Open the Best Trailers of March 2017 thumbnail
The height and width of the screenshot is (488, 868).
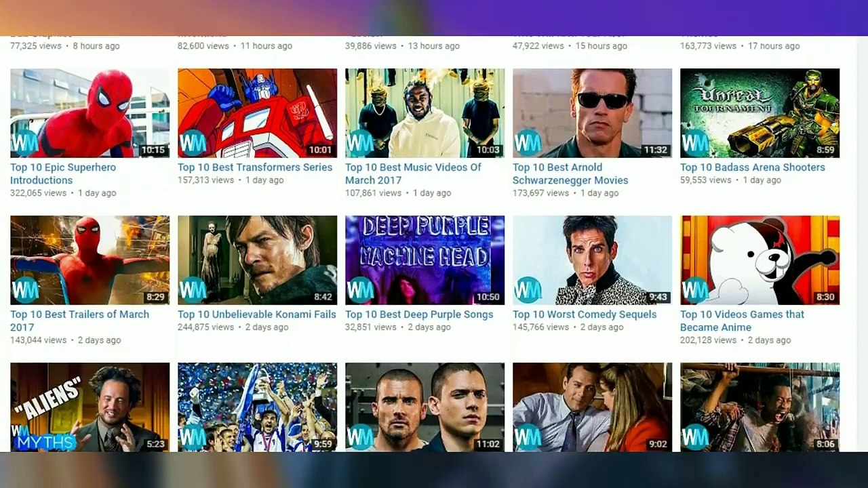(90, 260)
